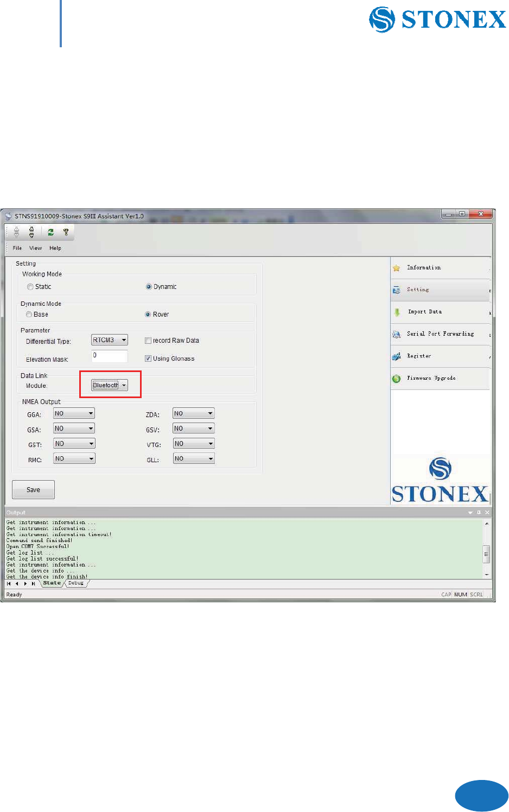Screen dimensions: 509x812
Task: Toggle Using Glonass checkbox
Action: tap(148, 358)
